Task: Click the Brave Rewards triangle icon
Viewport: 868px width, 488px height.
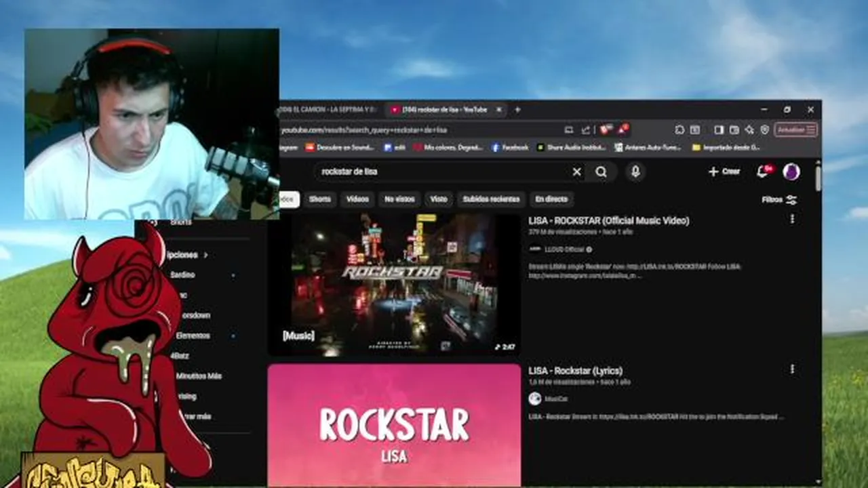Action: [622, 129]
